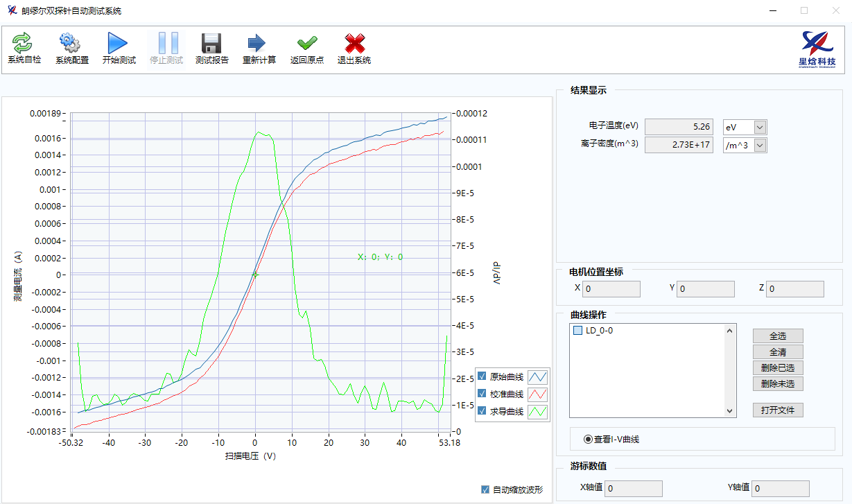The image size is (852, 504).
Task: Click 重新计算 blue arrow icon
Action: click(259, 44)
